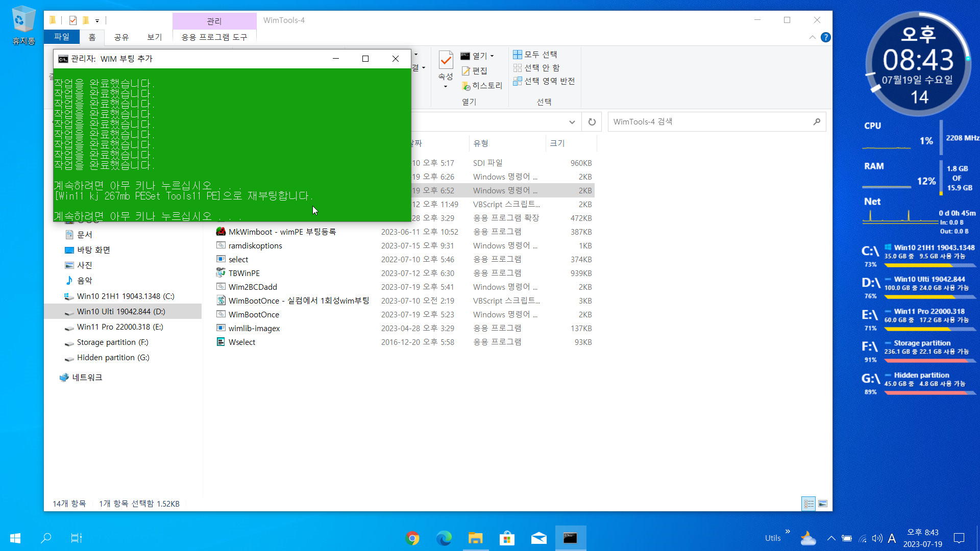This screenshot has height=551, width=980.
Task: Open Microsoft Edge from taskbar
Action: pyautogui.click(x=444, y=538)
